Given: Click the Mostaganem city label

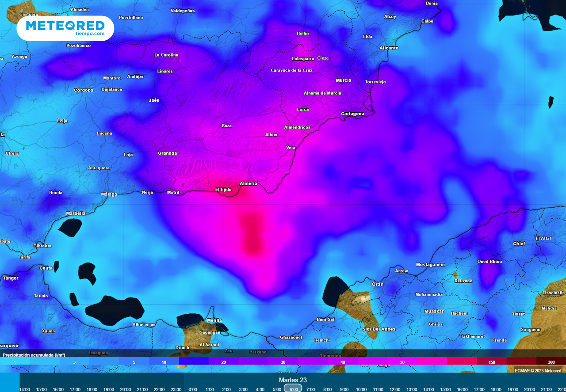Looking at the screenshot, I should pyautogui.click(x=430, y=265).
